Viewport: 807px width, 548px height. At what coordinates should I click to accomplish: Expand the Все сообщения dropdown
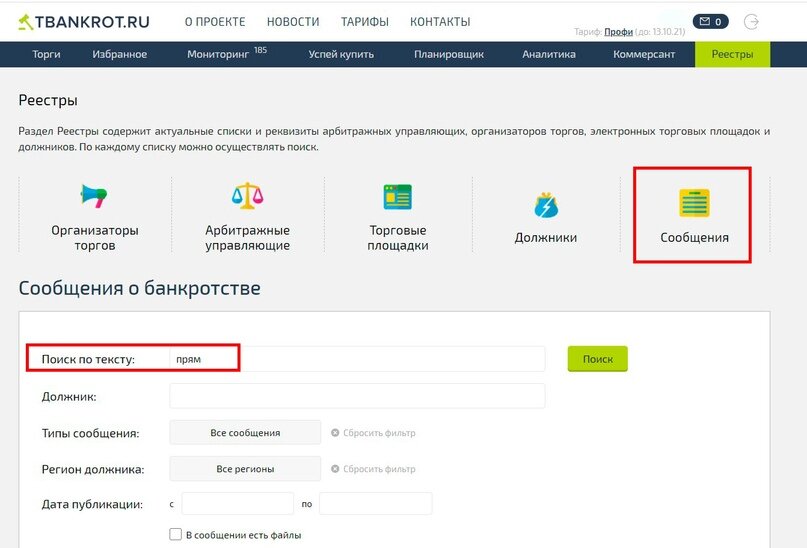pyautogui.click(x=245, y=433)
